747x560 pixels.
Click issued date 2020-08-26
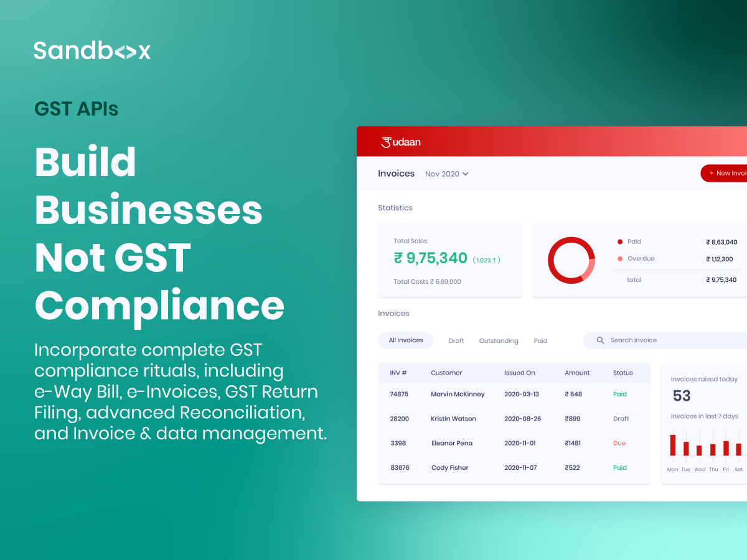click(522, 419)
